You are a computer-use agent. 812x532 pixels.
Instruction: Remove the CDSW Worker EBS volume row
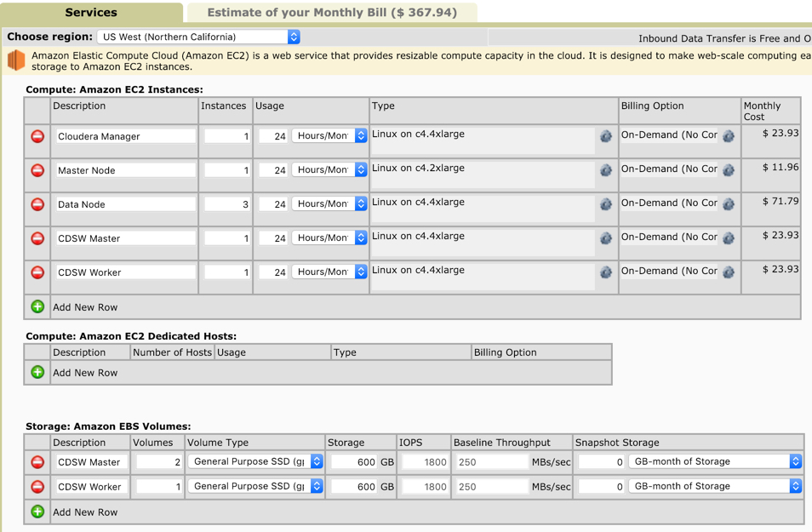tap(37, 486)
